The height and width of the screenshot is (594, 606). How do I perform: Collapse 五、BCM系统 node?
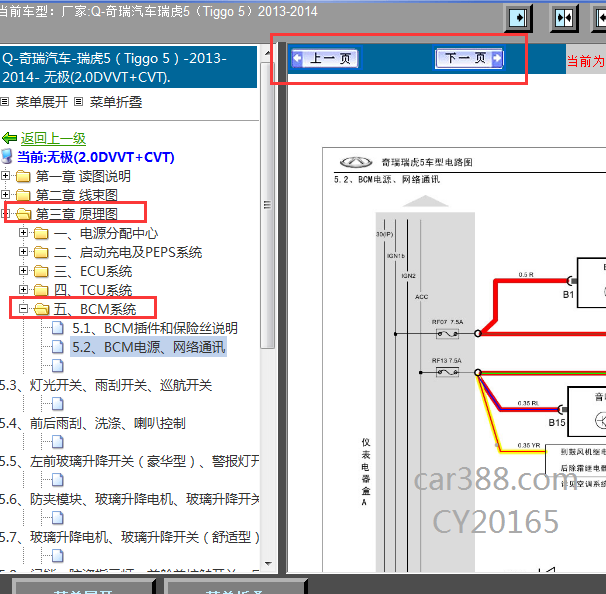pos(24,309)
